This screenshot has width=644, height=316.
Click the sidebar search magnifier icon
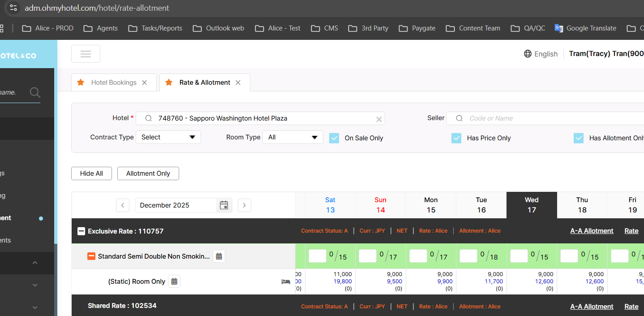(x=35, y=93)
